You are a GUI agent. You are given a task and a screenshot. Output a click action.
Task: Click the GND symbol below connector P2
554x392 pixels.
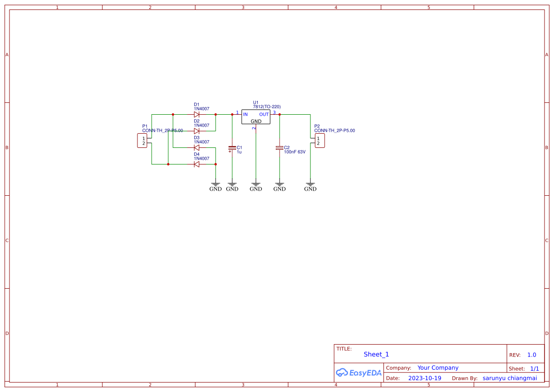click(310, 185)
